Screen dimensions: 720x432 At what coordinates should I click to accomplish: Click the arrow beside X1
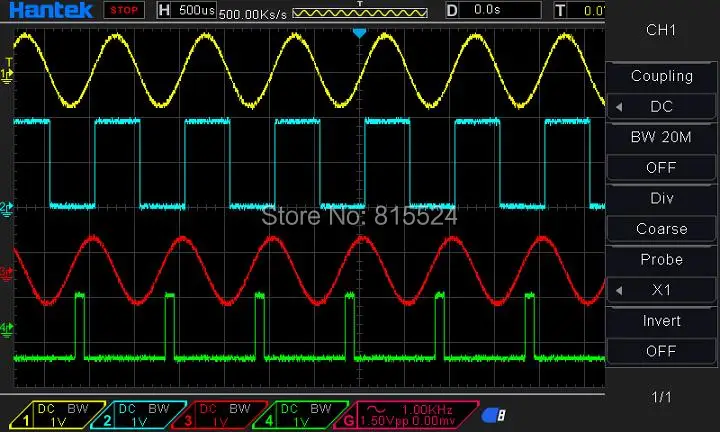(x=619, y=291)
